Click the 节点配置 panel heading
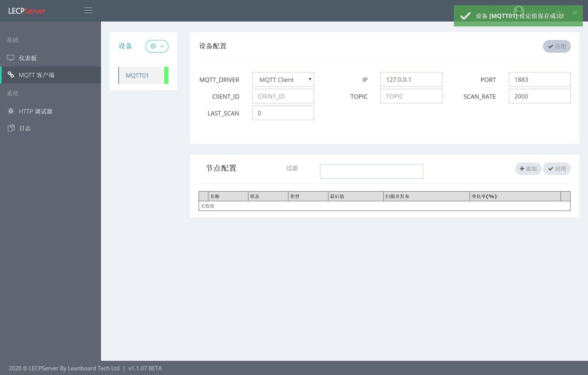588x375 pixels. coord(221,168)
